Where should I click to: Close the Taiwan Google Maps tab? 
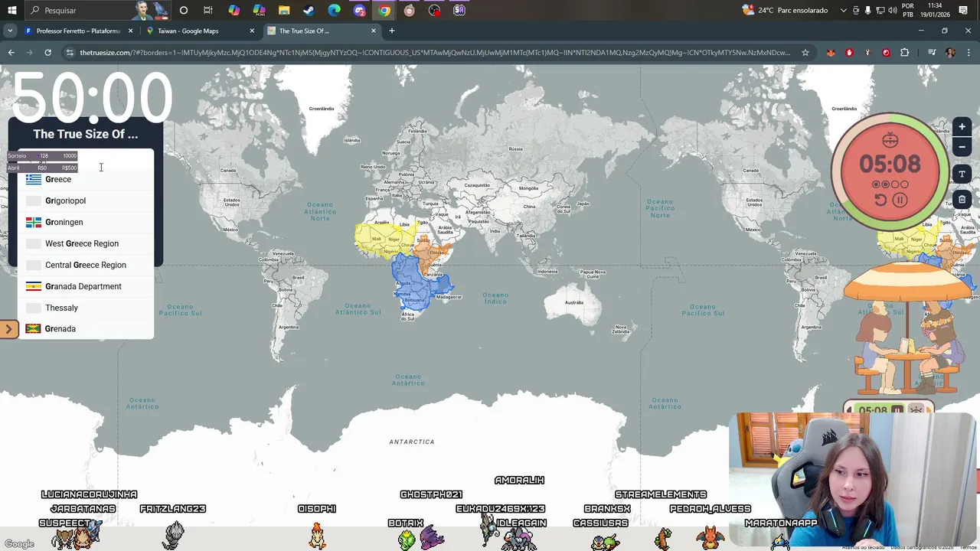252,31
